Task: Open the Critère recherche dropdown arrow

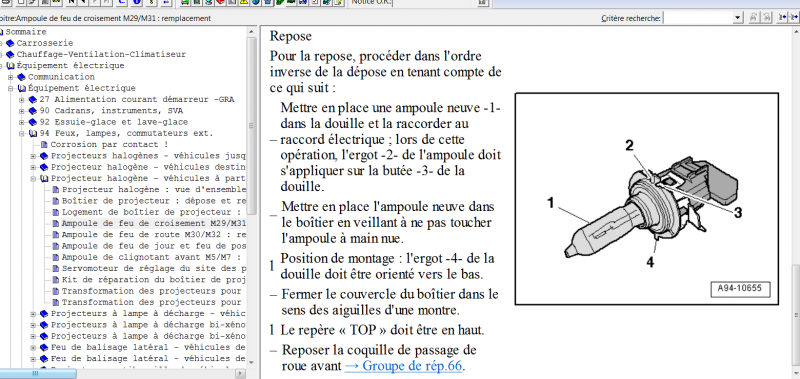Action: tap(738, 18)
